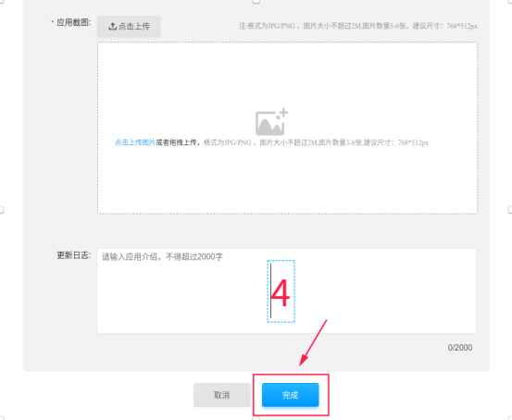
Task: Click the bottom-center selection handle
Action: point(256,418)
